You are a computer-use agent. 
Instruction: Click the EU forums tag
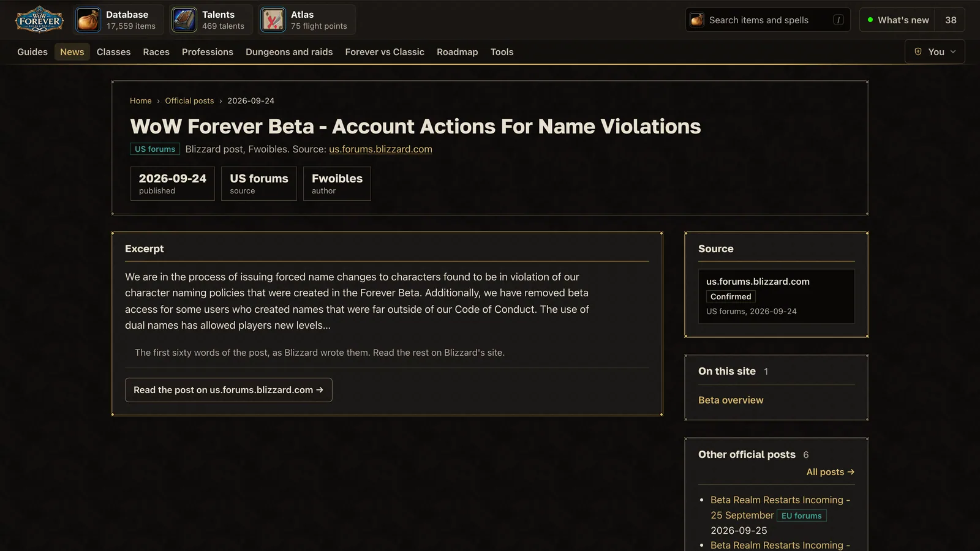[801, 515]
